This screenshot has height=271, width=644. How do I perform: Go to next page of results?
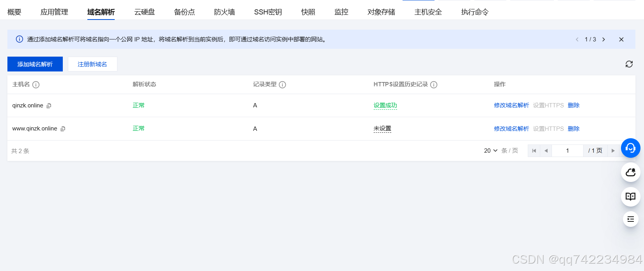pyautogui.click(x=613, y=151)
